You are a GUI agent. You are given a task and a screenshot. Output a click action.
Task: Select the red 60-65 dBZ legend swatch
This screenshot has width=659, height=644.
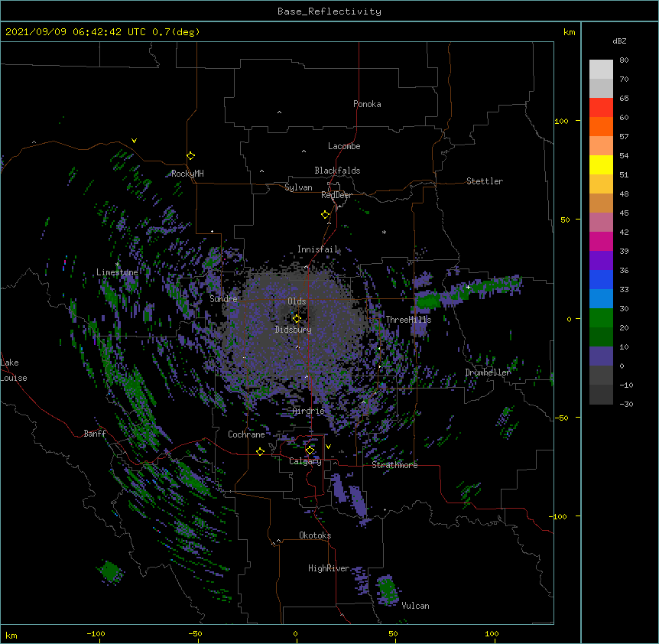[x=601, y=108]
